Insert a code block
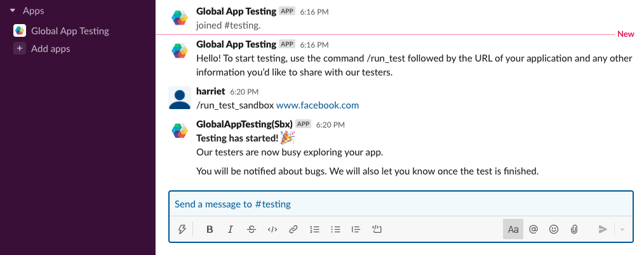 pyautogui.click(x=377, y=230)
